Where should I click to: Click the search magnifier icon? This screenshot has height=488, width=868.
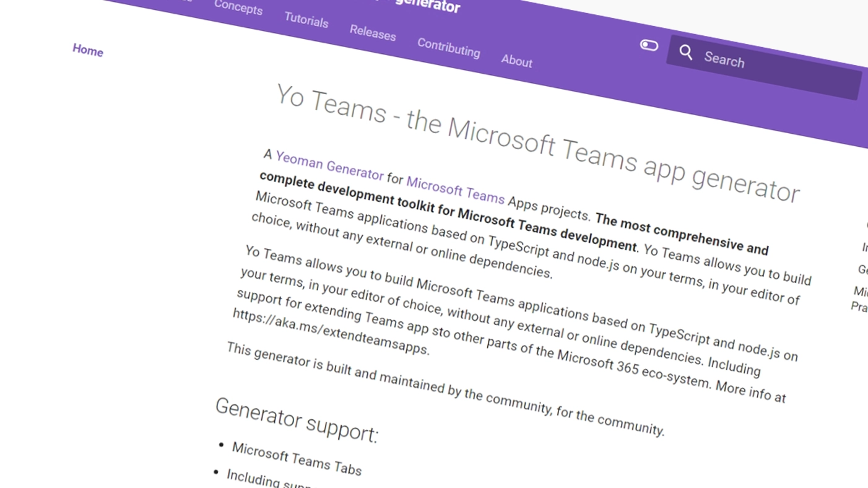pos(686,53)
